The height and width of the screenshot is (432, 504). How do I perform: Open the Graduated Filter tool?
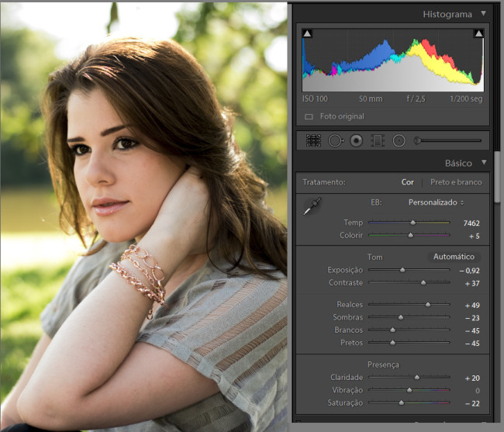(378, 141)
